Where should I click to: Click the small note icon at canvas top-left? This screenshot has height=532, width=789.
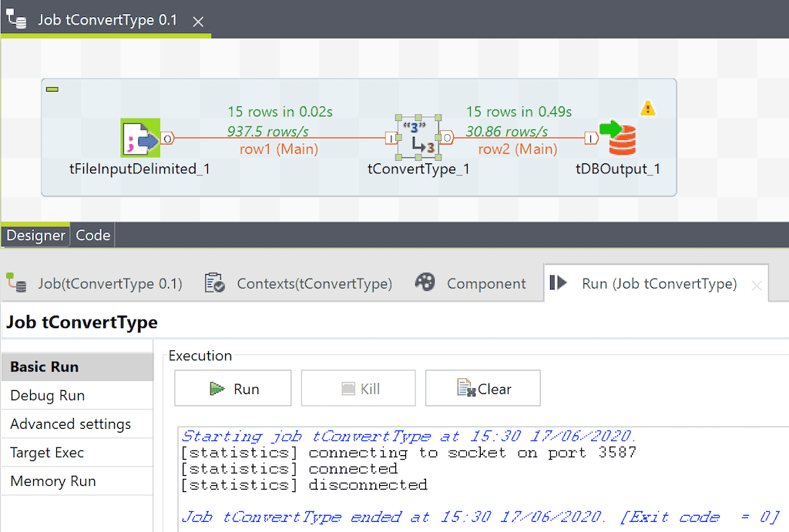pyautogui.click(x=52, y=89)
